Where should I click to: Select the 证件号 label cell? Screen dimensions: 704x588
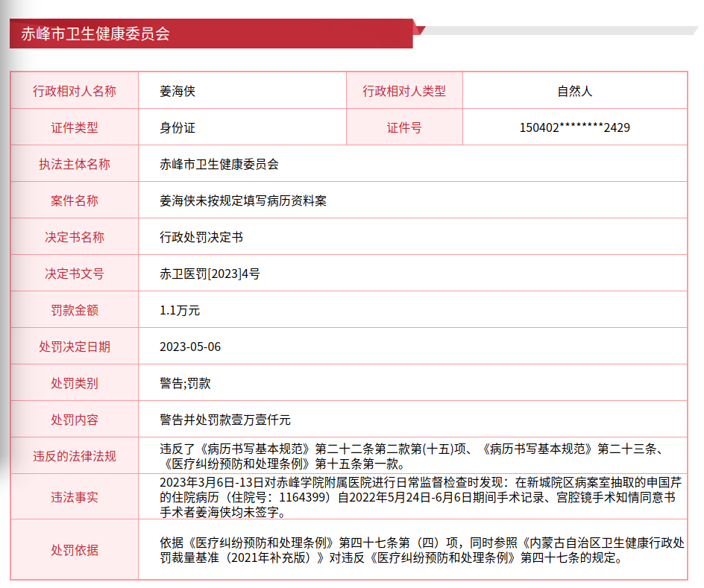click(x=404, y=127)
